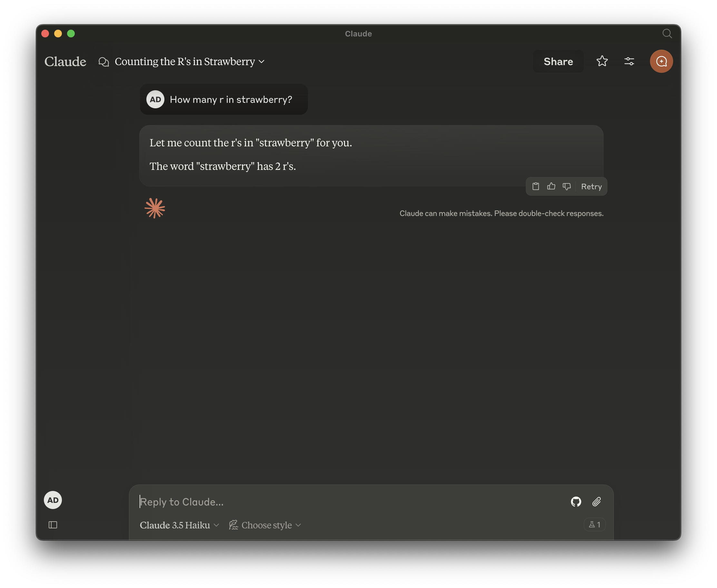The height and width of the screenshot is (588, 717).
Task: Click the text 'The word "strawberry" has 2 r's.'
Action: (222, 166)
